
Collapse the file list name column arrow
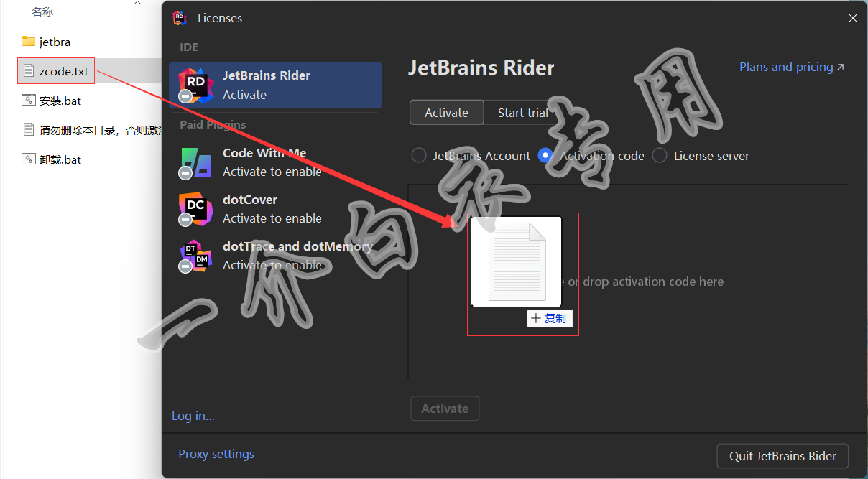click(x=137, y=4)
